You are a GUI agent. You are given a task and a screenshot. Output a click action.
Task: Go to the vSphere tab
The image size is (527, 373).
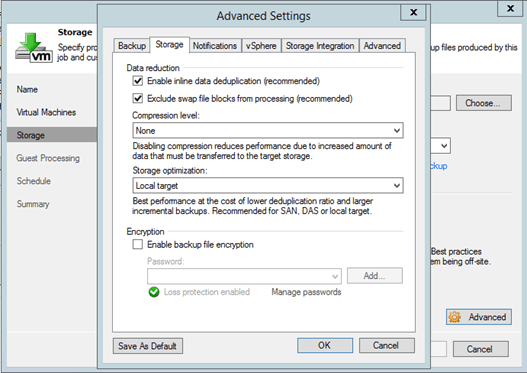click(x=261, y=46)
